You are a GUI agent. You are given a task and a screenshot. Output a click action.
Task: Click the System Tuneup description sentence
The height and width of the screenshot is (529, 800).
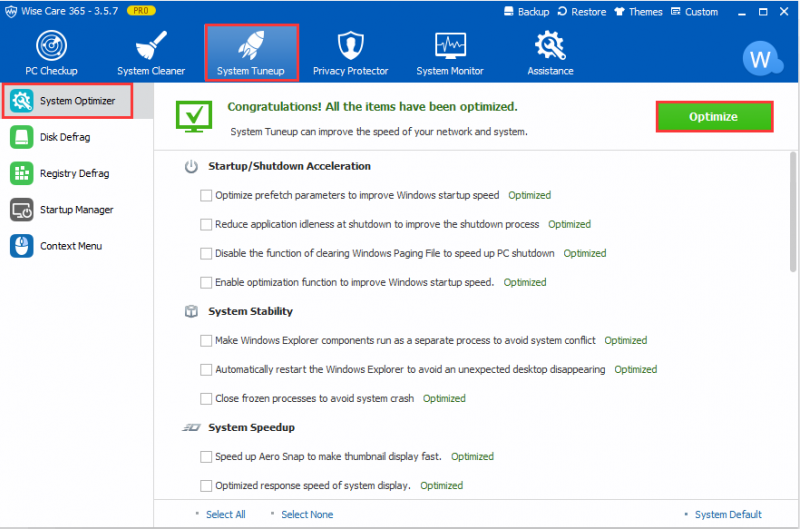pos(379,132)
